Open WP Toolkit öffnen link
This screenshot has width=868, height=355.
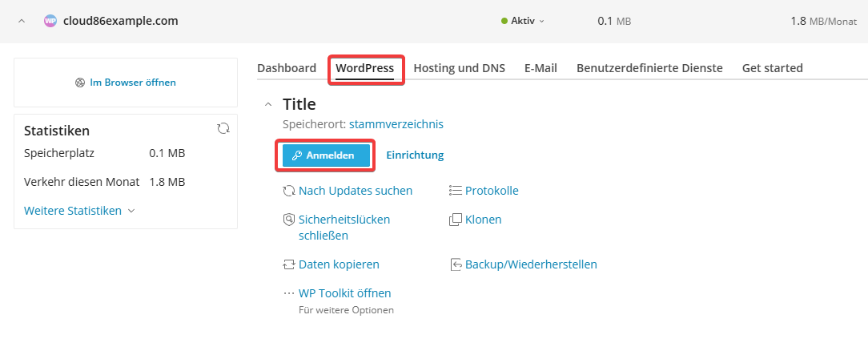[345, 293]
